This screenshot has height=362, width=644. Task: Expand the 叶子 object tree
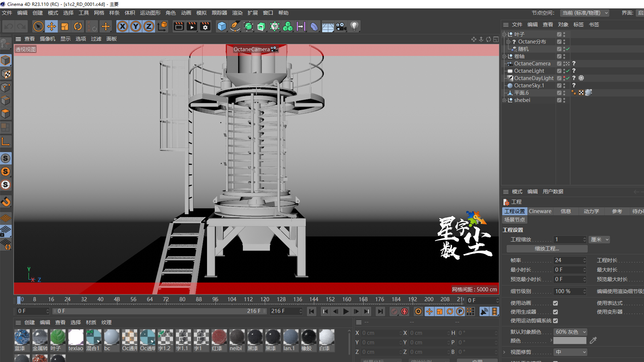pos(504,34)
